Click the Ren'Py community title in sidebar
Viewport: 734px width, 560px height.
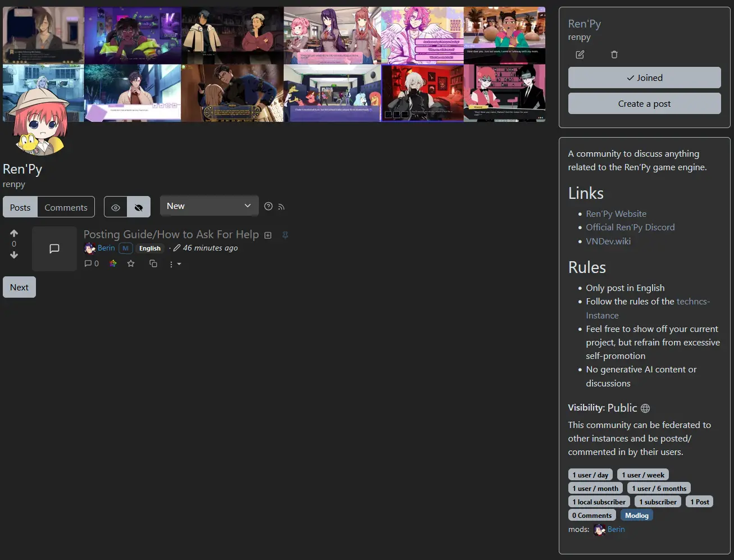584,24
